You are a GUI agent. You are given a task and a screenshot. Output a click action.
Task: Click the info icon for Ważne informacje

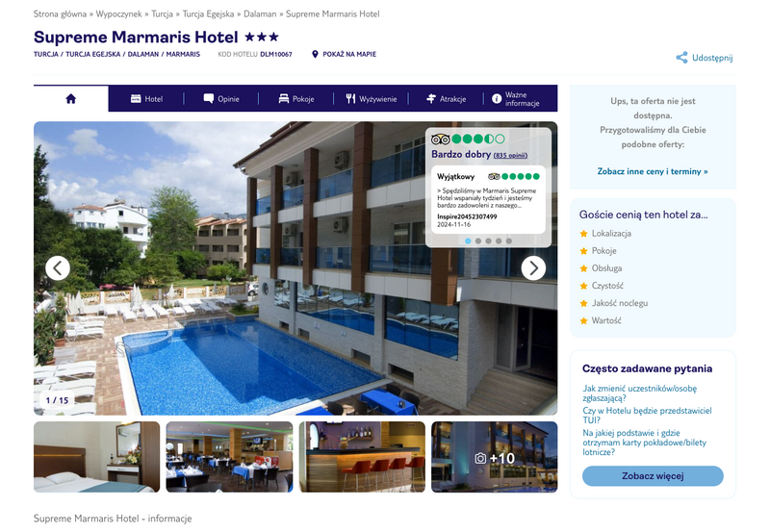pos(497,99)
